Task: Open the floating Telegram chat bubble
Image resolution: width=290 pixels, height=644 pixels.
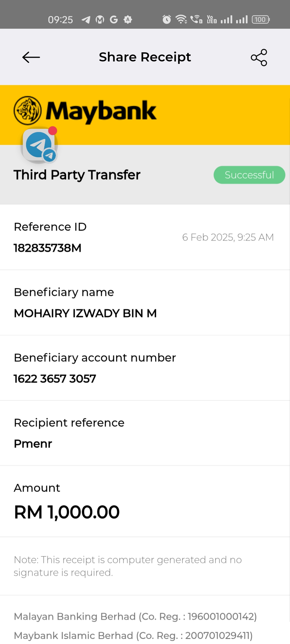Action: [39, 145]
